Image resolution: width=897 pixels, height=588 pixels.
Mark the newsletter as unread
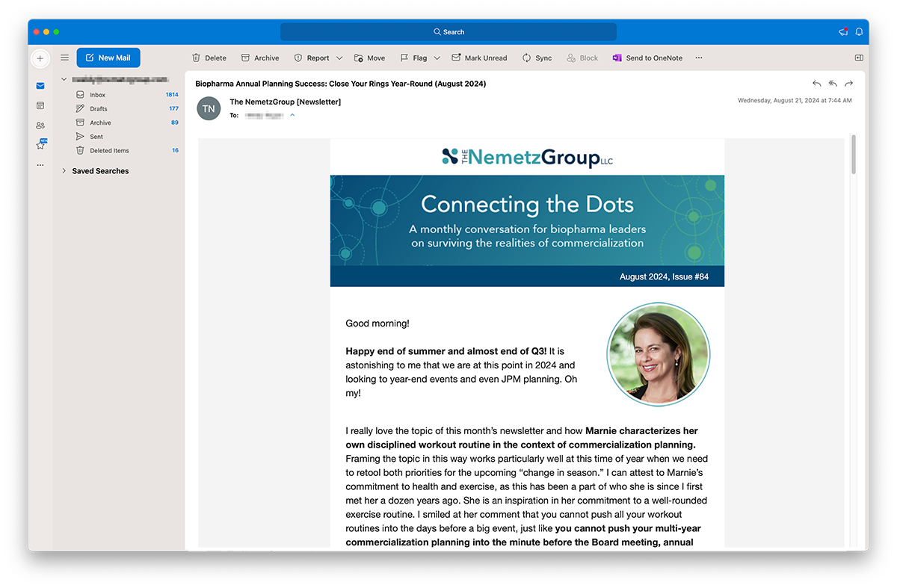(x=479, y=58)
